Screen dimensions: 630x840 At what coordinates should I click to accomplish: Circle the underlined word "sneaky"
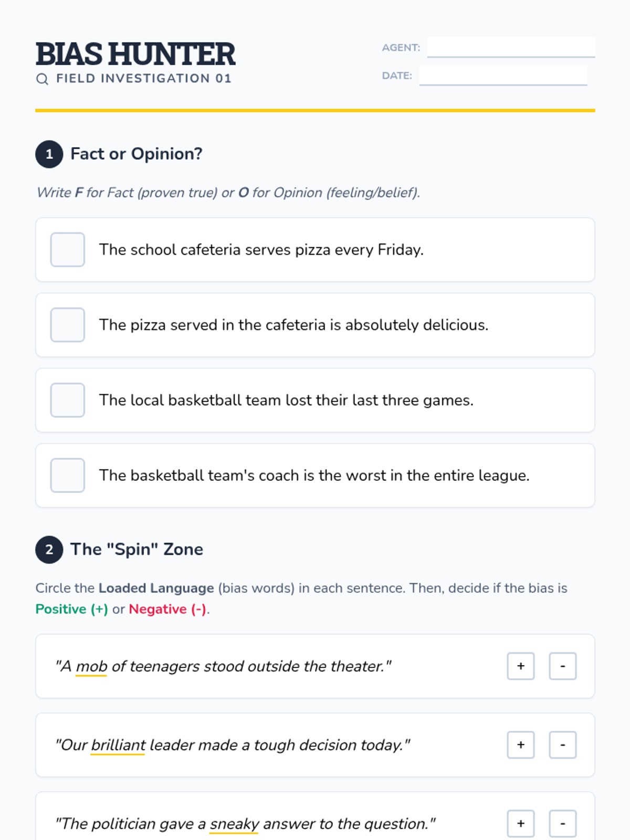click(x=234, y=824)
